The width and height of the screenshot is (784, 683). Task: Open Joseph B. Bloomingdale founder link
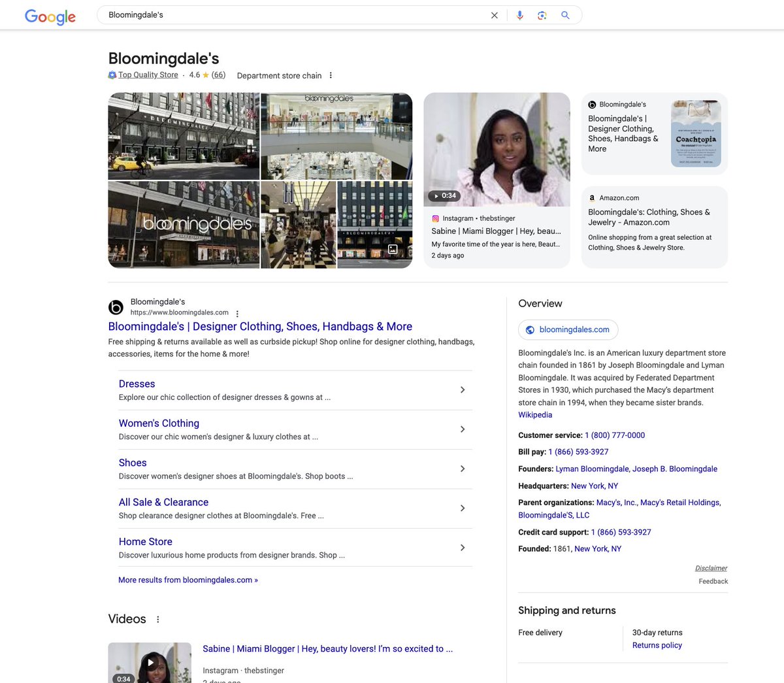(x=675, y=469)
